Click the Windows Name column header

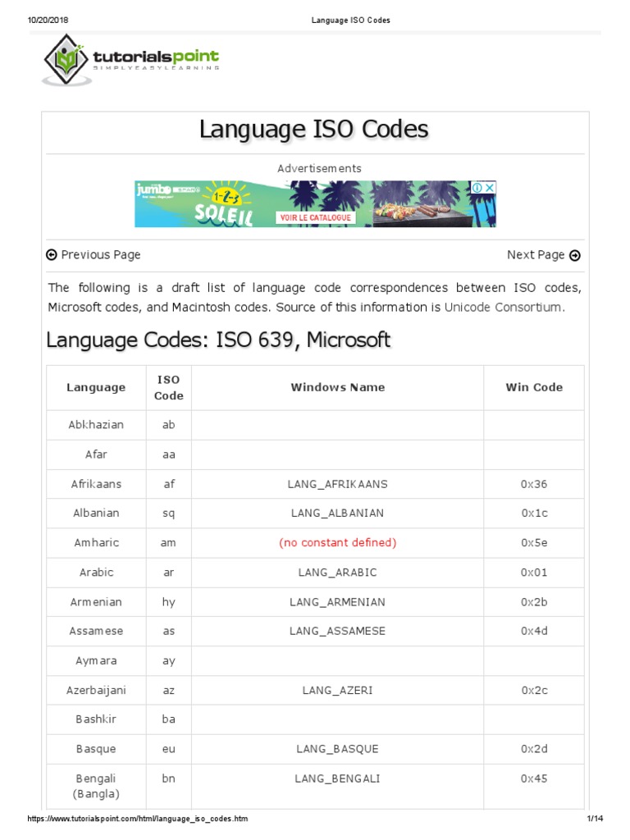point(337,387)
